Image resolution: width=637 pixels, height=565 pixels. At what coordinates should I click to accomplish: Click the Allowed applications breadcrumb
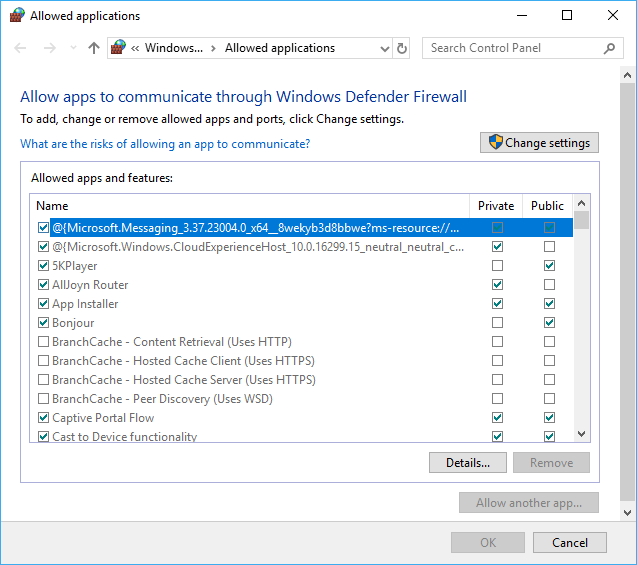click(280, 48)
